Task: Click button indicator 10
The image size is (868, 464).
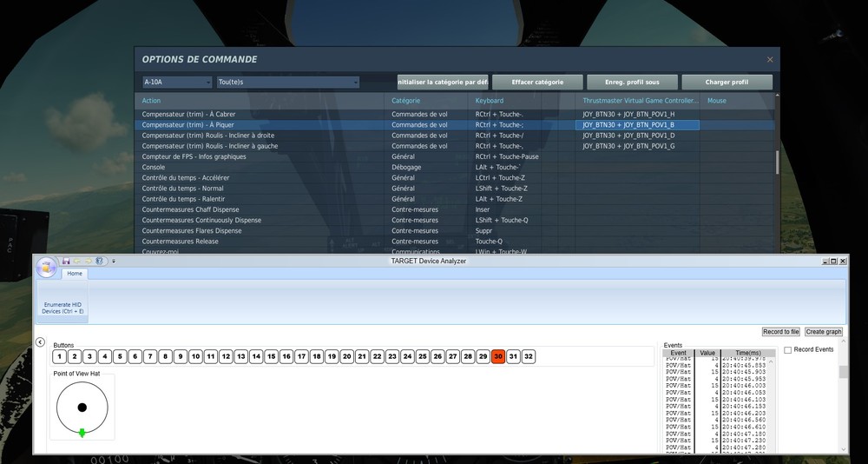Action: coord(195,356)
